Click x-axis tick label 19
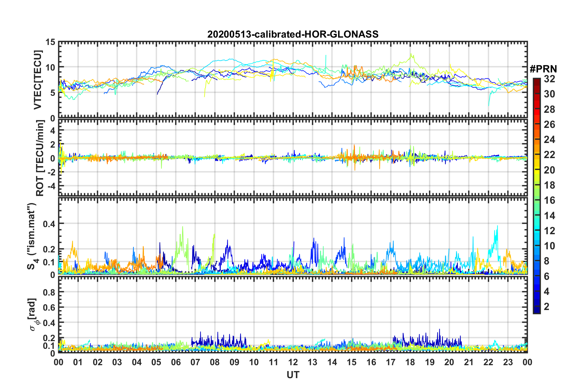Viewport: 586px width, 392px height. coord(429,362)
